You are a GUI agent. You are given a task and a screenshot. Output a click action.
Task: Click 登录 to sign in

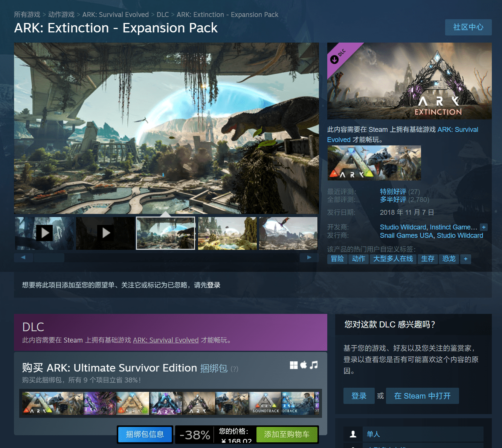tap(359, 396)
